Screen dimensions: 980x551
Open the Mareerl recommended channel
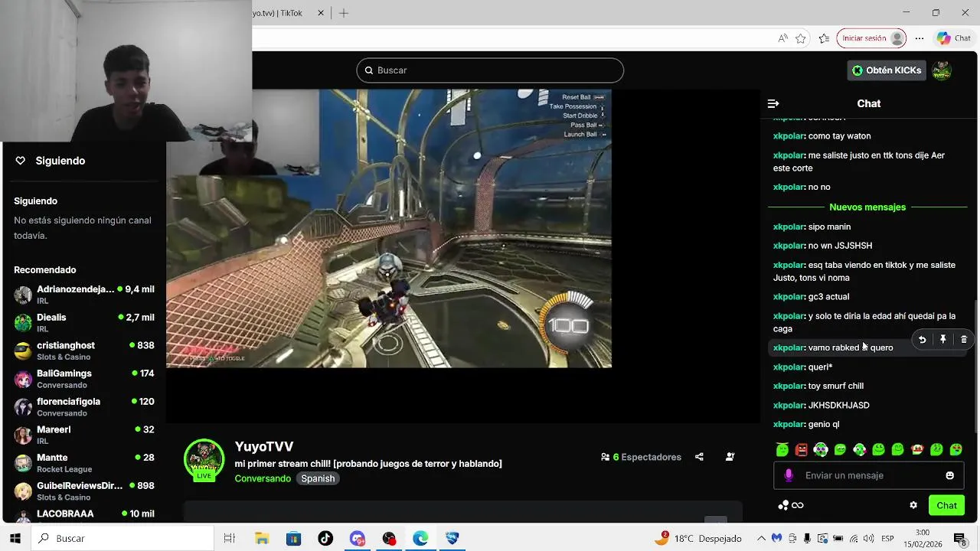(84, 435)
